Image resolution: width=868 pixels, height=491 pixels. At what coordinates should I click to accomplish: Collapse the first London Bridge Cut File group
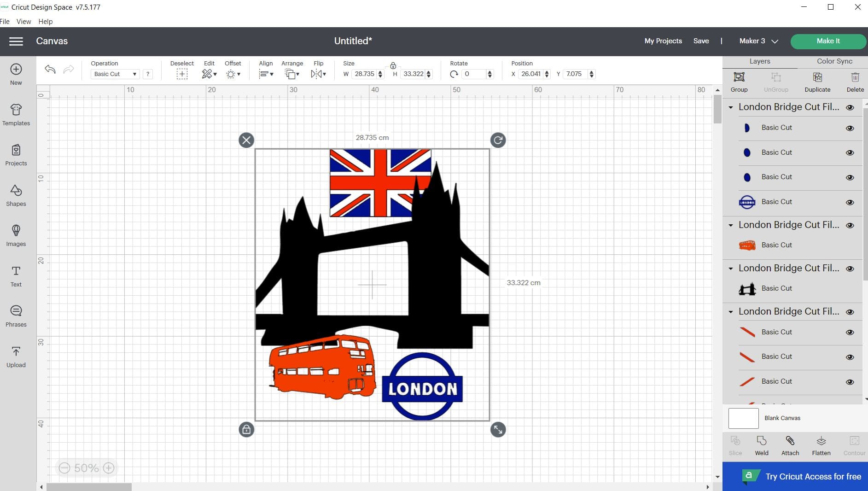click(x=731, y=107)
